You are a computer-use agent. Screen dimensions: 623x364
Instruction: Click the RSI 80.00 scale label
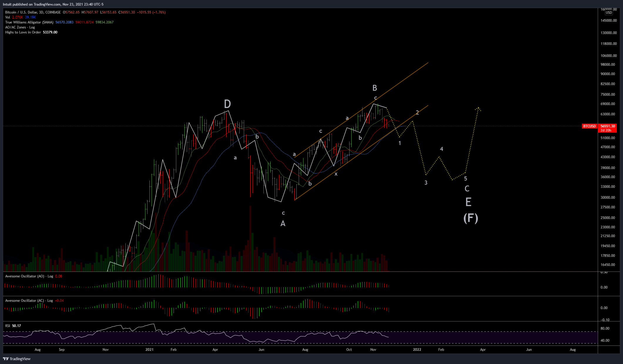(605, 328)
